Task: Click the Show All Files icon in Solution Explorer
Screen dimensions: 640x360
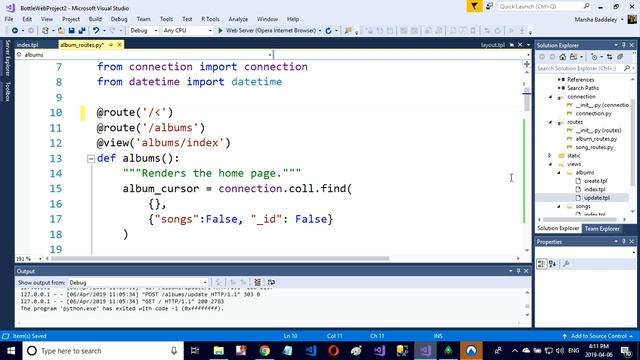Action: [x=620, y=57]
